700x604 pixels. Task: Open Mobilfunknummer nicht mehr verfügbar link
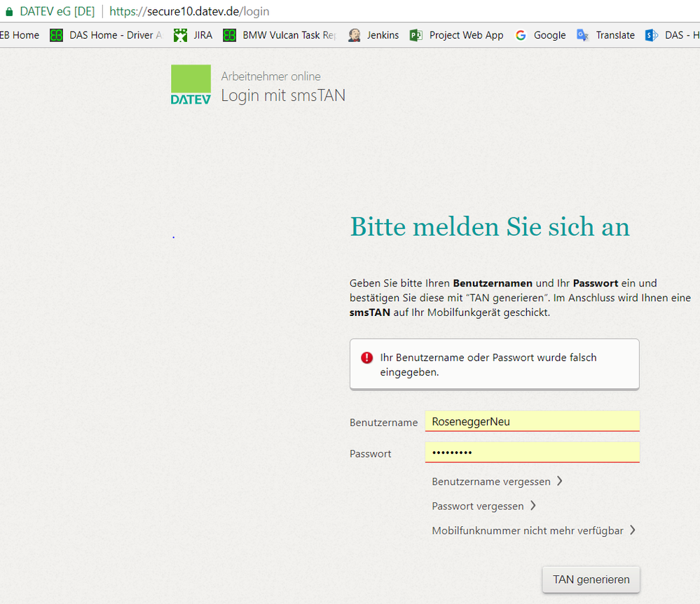tap(527, 531)
